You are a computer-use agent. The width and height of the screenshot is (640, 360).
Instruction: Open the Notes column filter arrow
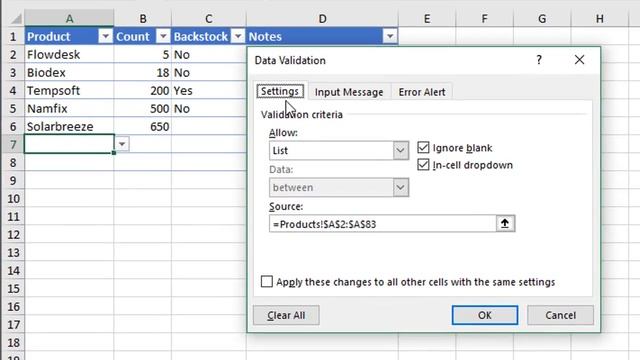(x=390, y=36)
